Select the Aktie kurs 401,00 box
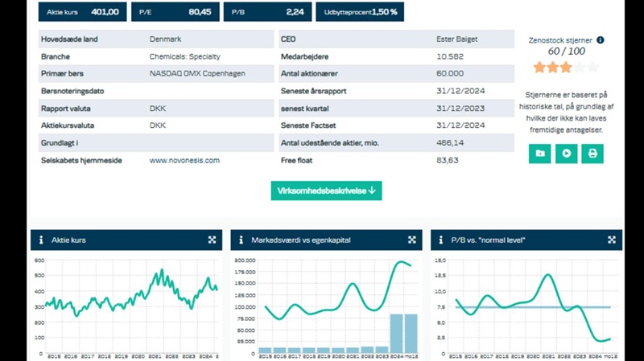This screenshot has width=644, height=361. (82, 12)
